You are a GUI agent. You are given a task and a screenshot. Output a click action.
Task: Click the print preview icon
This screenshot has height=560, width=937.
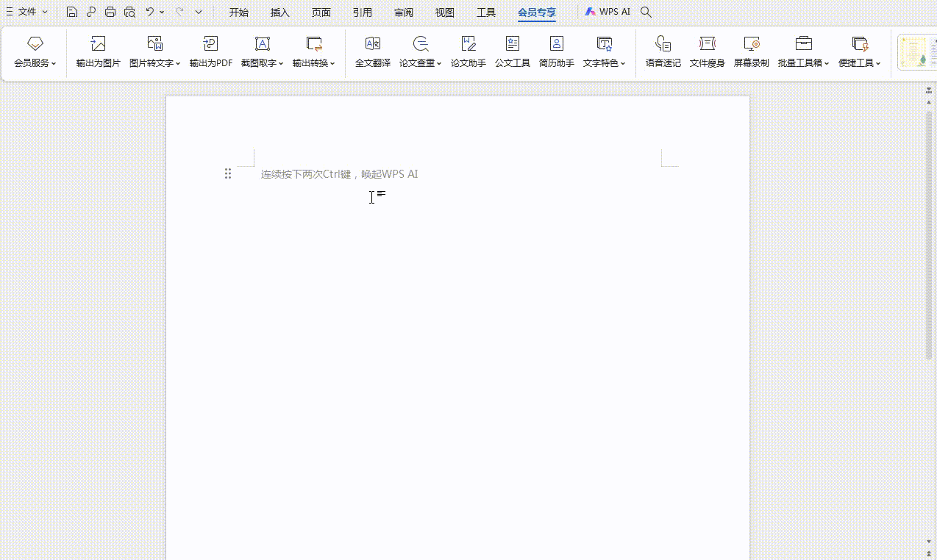pyautogui.click(x=129, y=12)
